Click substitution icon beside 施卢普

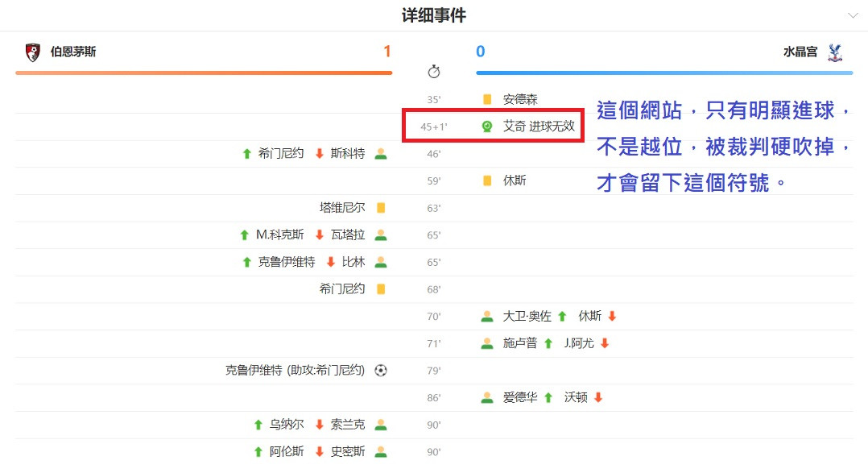tap(487, 343)
